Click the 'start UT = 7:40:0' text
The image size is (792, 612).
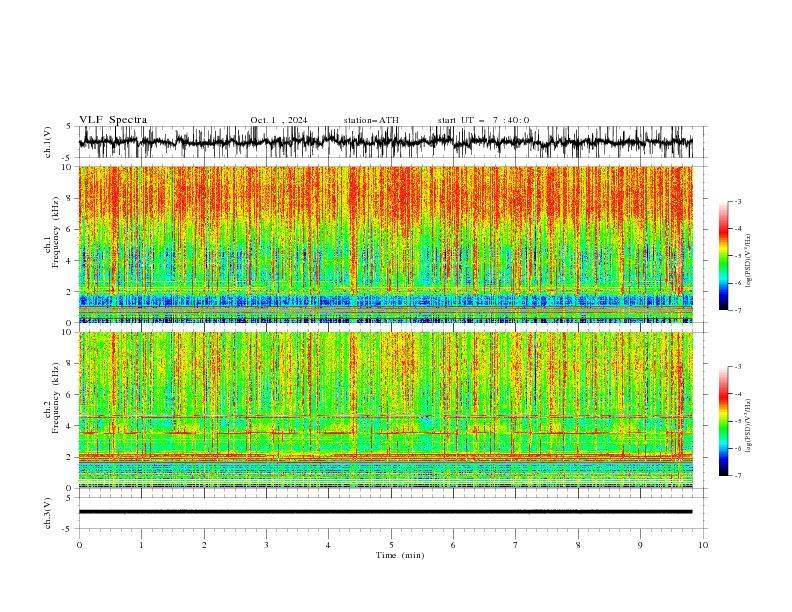(483, 120)
